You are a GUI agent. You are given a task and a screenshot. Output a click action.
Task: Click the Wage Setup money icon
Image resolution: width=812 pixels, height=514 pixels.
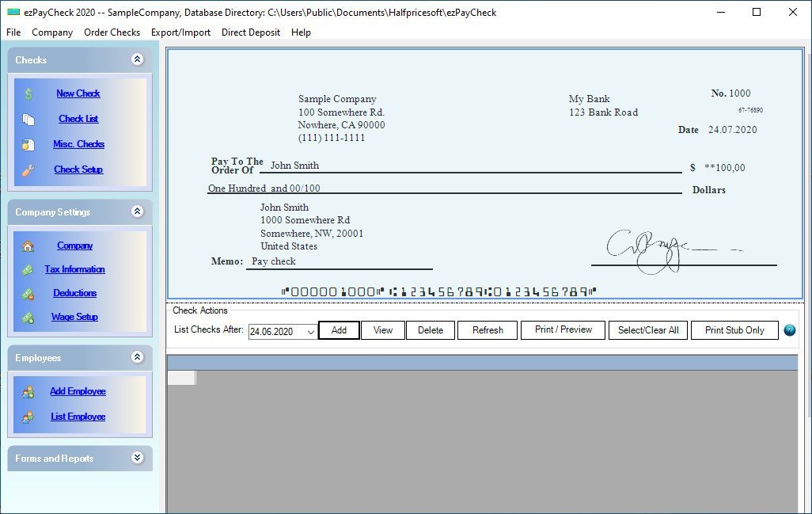(x=28, y=317)
